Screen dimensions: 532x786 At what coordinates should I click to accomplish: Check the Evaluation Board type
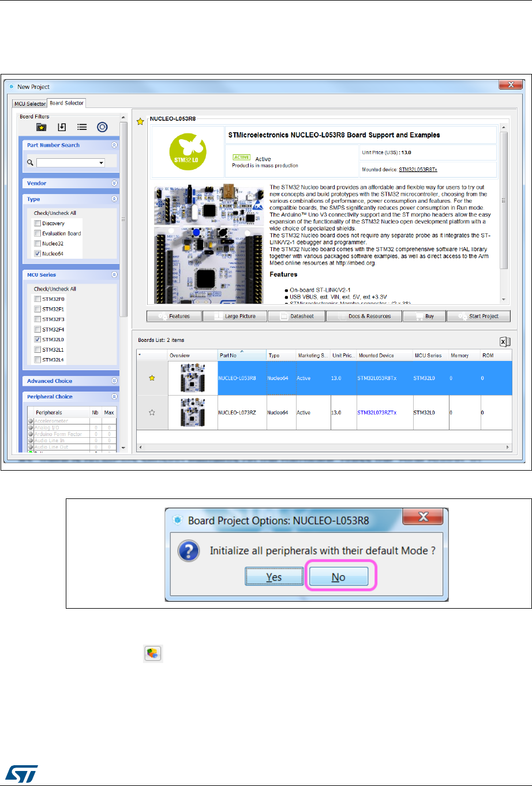38,233
